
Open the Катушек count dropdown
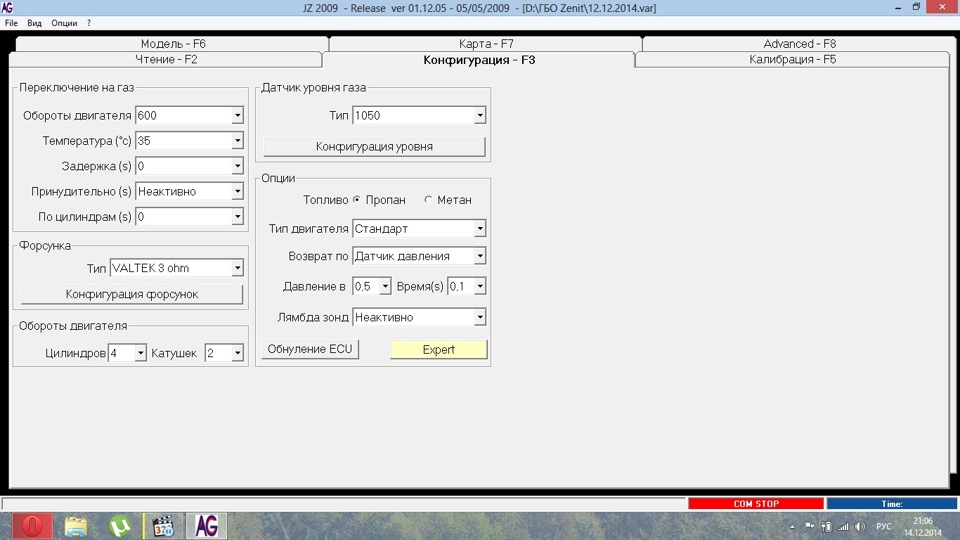(237, 353)
